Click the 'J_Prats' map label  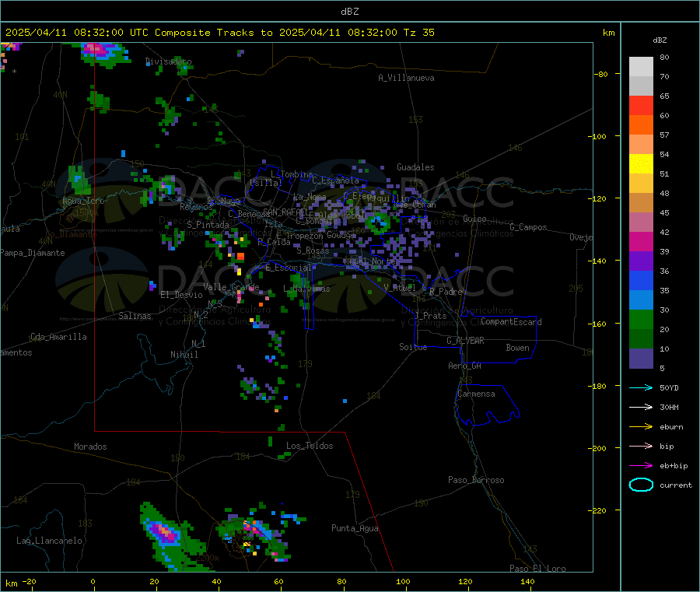pos(430,316)
